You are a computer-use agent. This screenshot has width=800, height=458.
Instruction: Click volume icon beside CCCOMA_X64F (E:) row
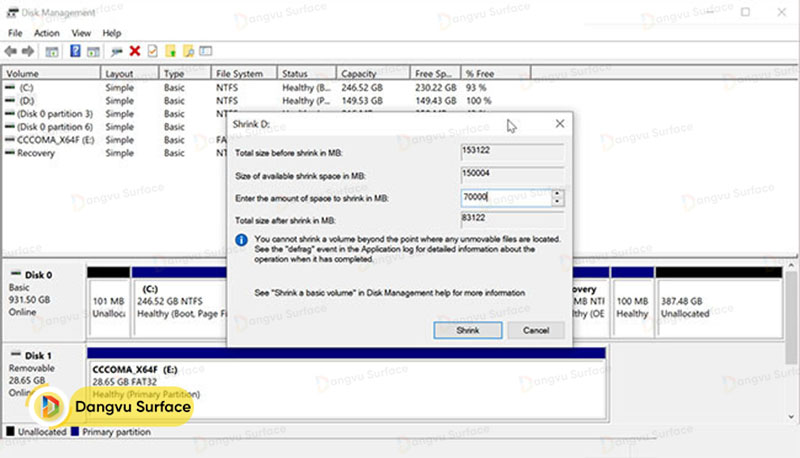click(x=10, y=139)
